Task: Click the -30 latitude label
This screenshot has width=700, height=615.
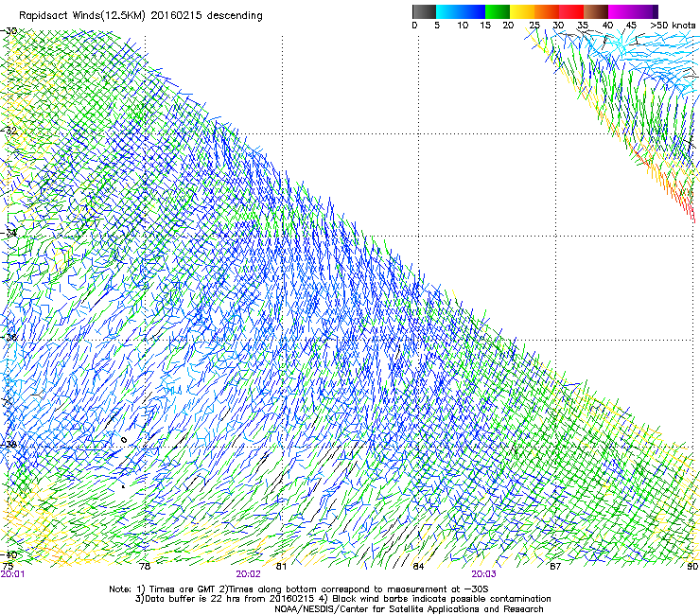Action: (9, 31)
